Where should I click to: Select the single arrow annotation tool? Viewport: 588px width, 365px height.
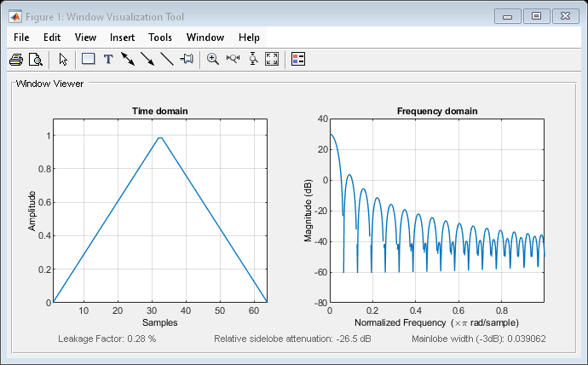[147, 60]
